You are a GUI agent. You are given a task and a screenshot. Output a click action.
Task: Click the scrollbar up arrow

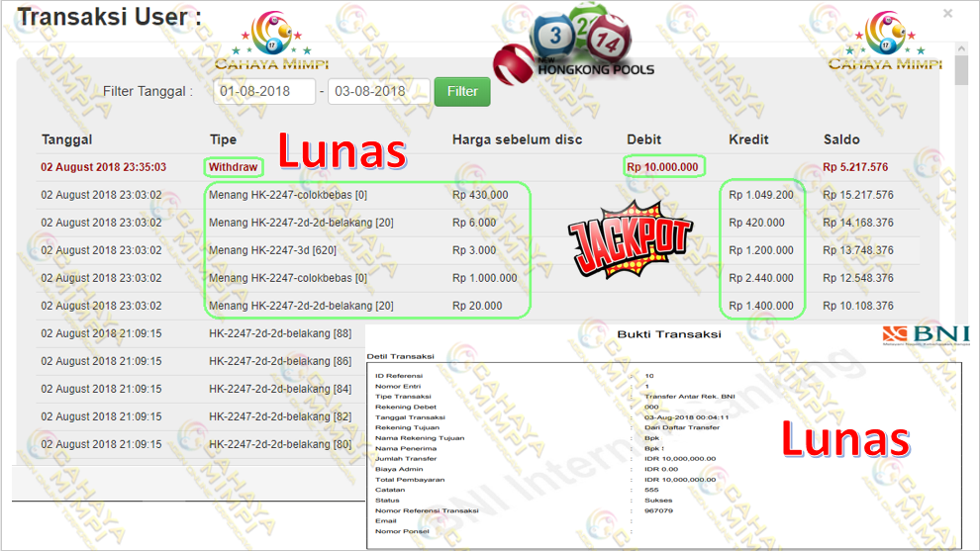[960, 48]
